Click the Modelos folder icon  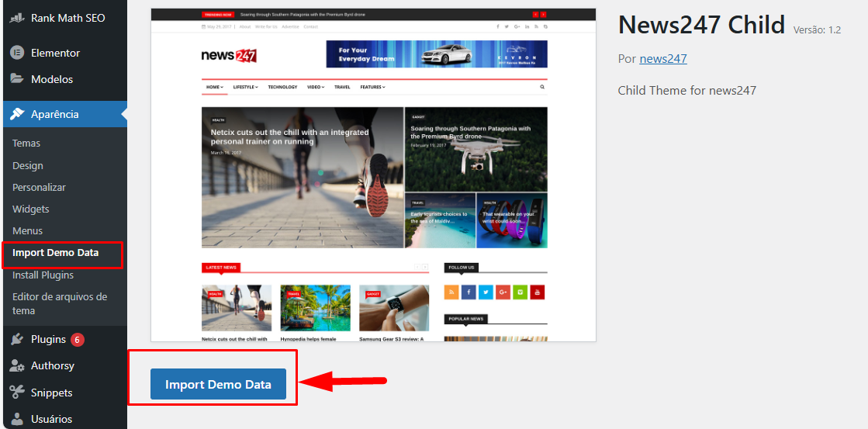17,79
